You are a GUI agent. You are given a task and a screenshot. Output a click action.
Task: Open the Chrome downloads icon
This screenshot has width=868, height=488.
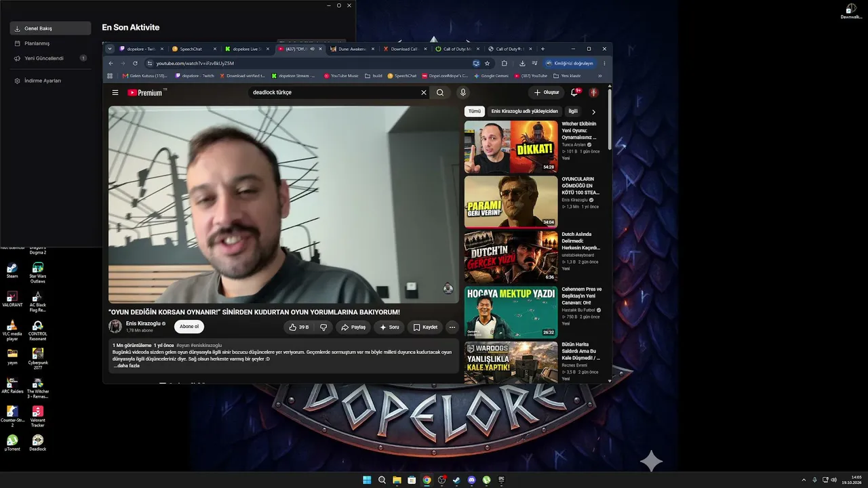[523, 63]
